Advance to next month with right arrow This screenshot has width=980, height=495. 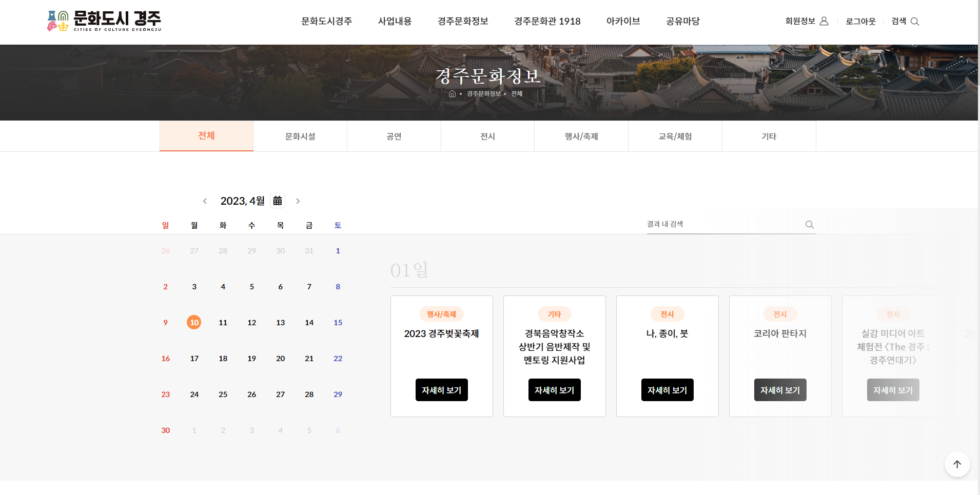pos(298,201)
